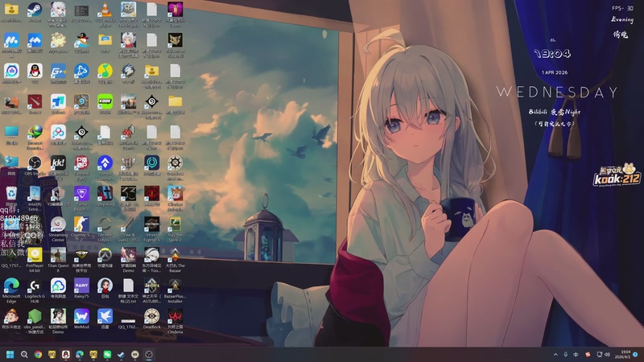The height and width of the screenshot is (362, 644).
Task: Launch Titan Quest II shortcut
Action: tap(58, 260)
